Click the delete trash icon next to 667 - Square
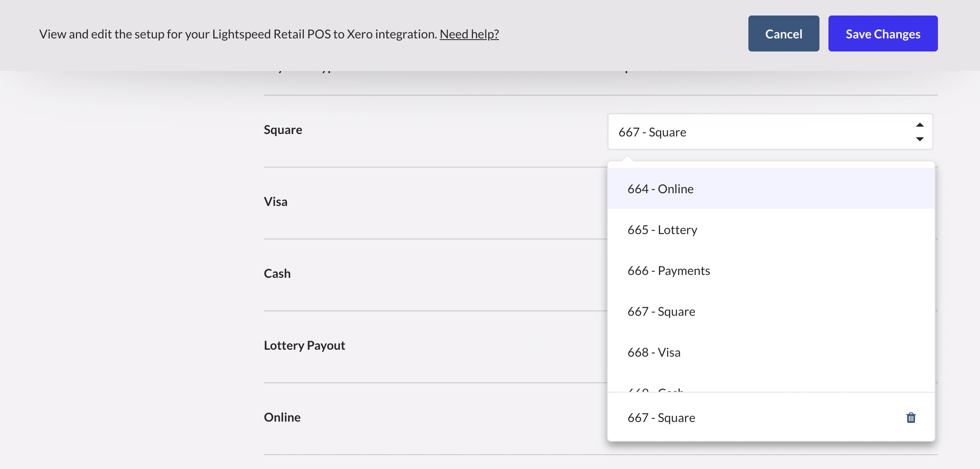980x469 pixels. tap(911, 418)
